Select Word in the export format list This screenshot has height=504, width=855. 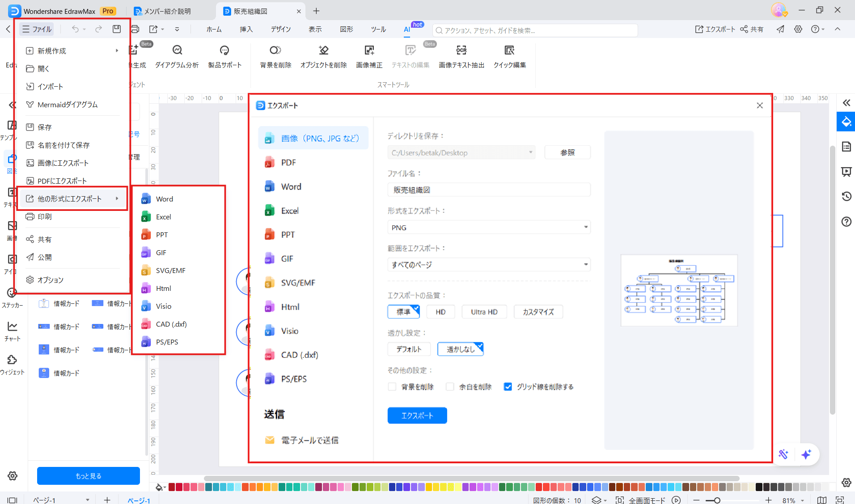pyautogui.click(x=290, y=186)
